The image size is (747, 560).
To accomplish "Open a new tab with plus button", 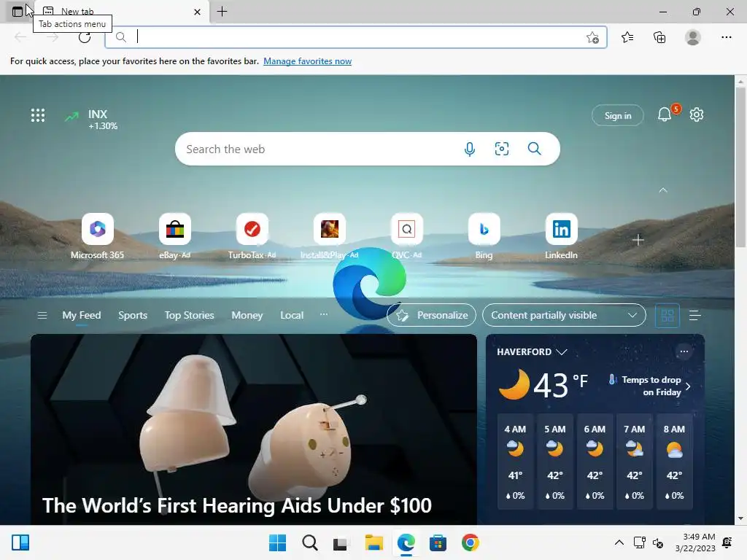I will pyautogui.click(x=222, y=12).
